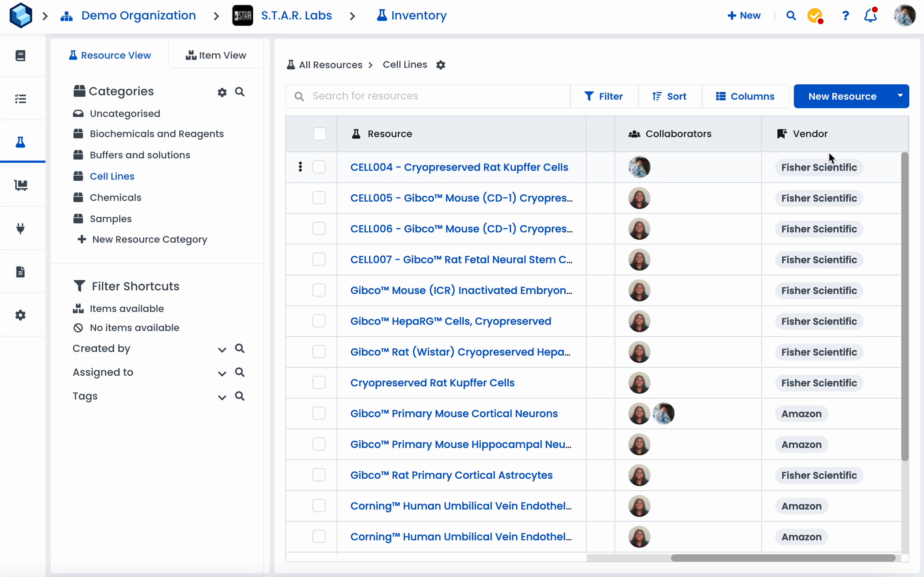Switch to Item View tab
The height and width of the screenshot is (577, 924).
pos(216,55)
